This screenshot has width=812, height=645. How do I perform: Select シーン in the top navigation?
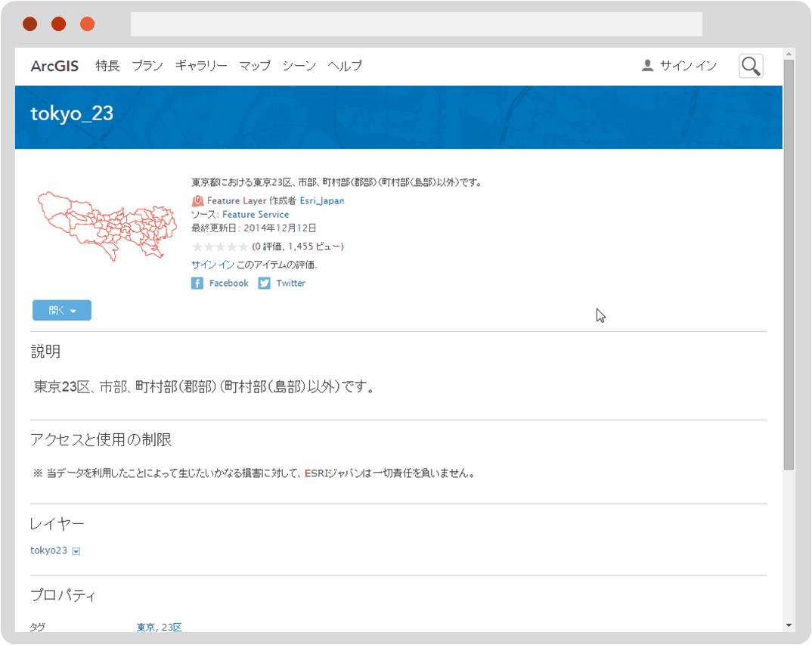(x=299, y=66)
